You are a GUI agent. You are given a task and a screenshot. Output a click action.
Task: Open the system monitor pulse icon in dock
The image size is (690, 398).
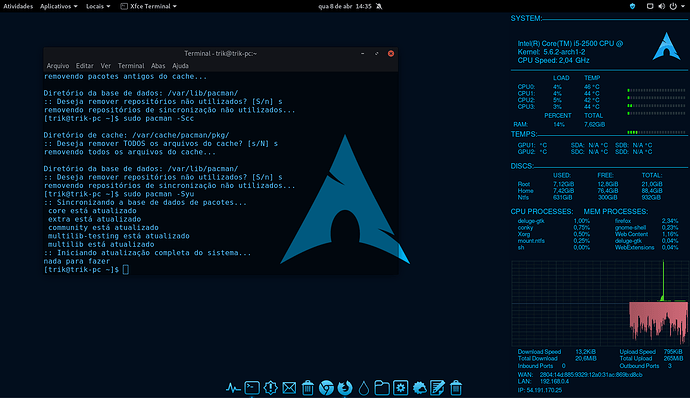coord(233,388)
